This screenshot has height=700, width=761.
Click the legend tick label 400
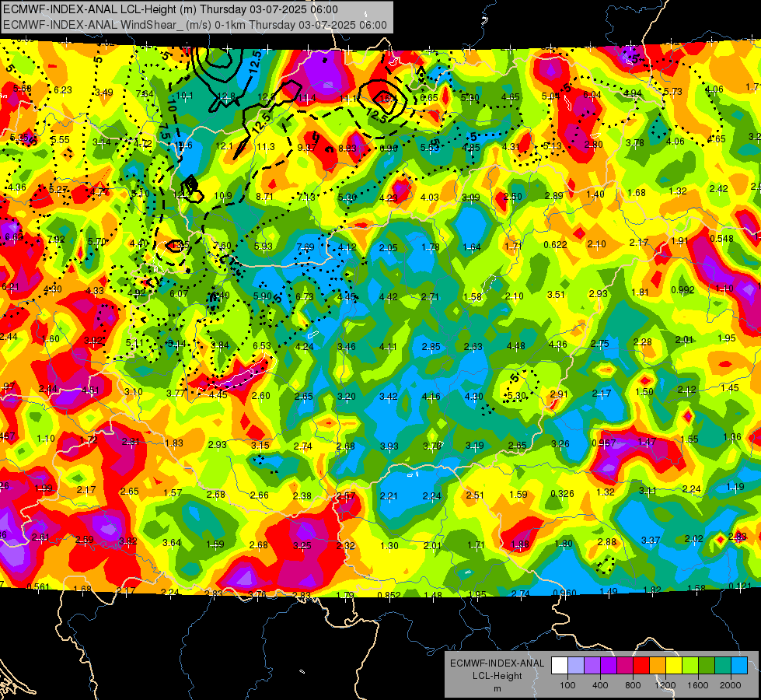click(x=600, y=685)
